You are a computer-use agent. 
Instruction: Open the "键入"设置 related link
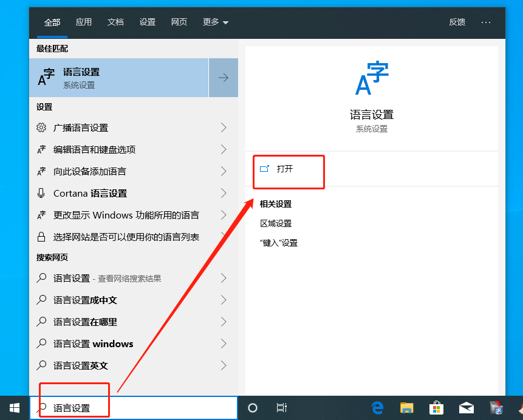tap(279, 243)
